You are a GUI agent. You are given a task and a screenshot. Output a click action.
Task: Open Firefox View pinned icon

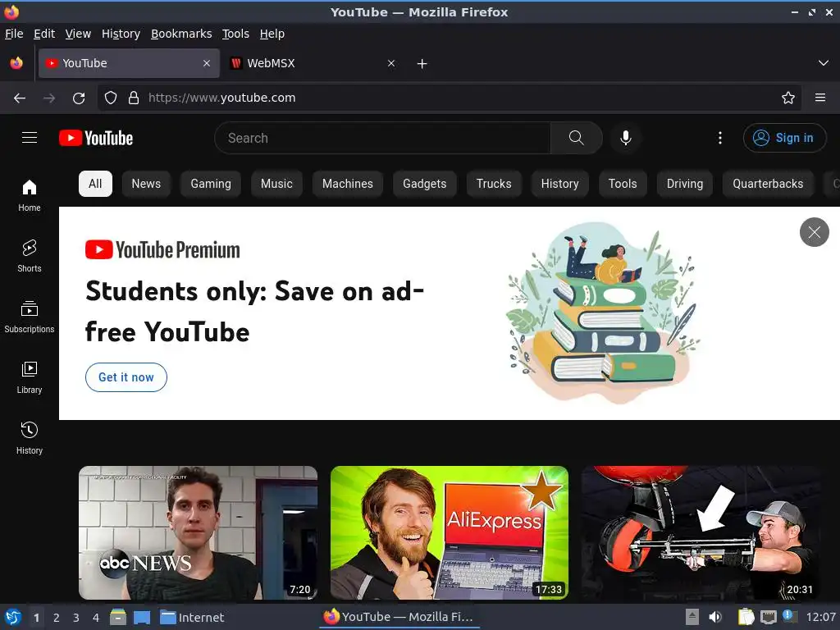pos(16,63)
